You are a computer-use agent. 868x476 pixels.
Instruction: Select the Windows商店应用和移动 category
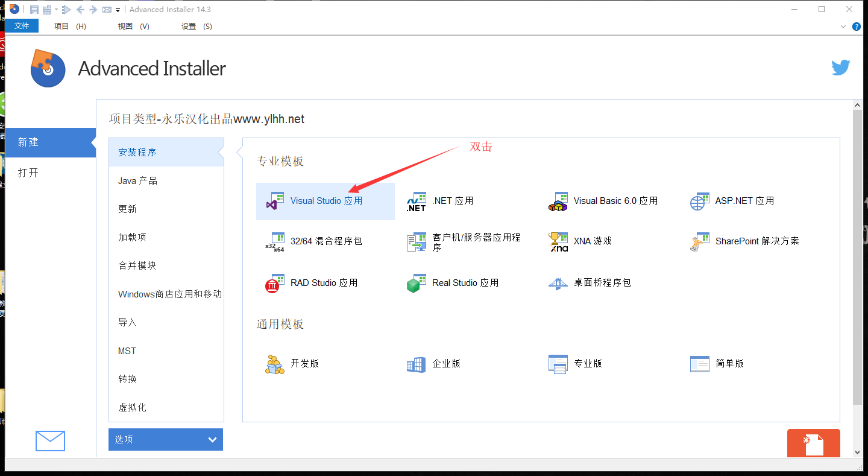coord(166,294)
